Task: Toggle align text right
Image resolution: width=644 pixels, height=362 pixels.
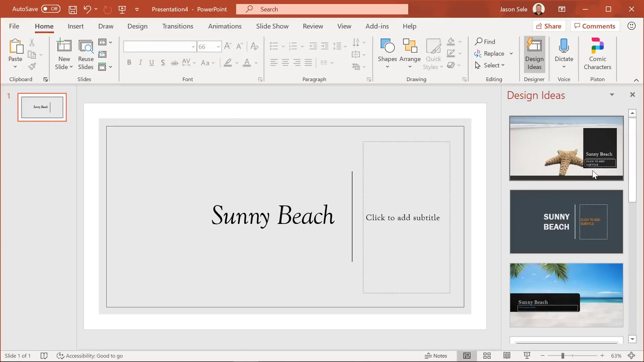Action: tap(297, 63)
